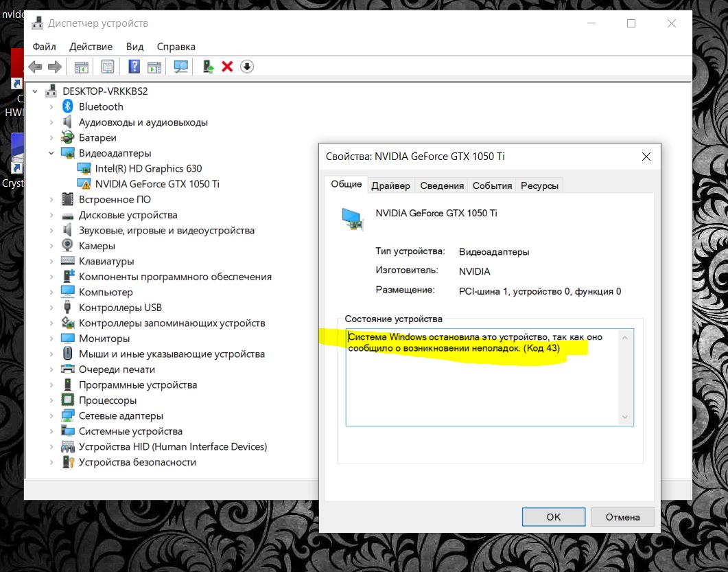Close the NVIDIA properties dialog
Screen dimensions: 728x572
[646, 157]
